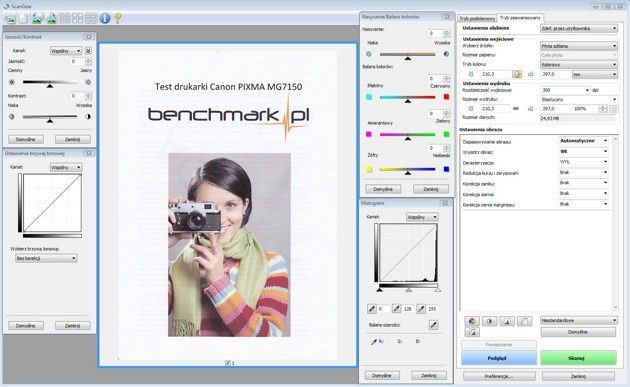Click the output width field showing 210,3
630x387 pixels.
click(495, 109)
